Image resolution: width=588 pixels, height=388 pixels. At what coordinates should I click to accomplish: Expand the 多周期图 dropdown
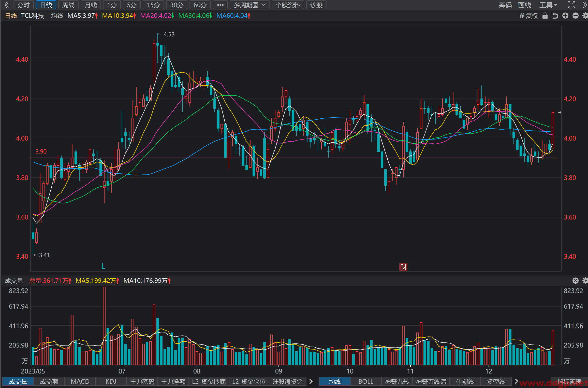(249, 5)
